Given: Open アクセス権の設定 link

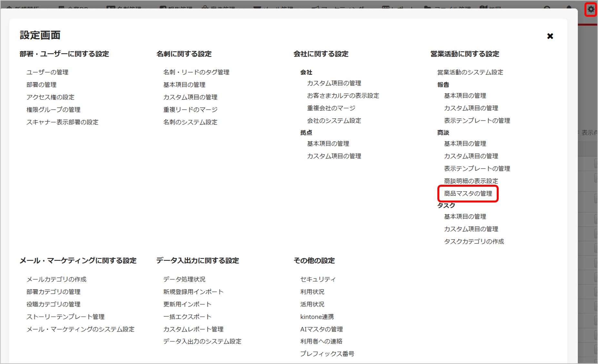Looking at the screenshot, I should tap(50, 97).
